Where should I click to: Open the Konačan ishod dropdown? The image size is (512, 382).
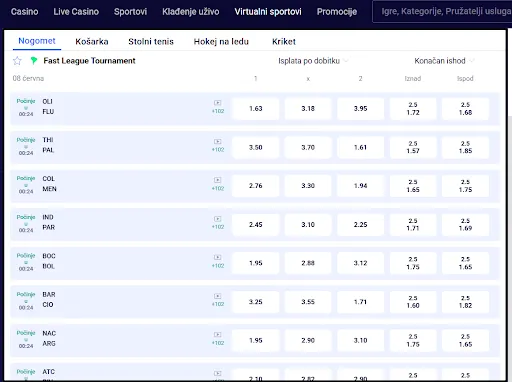coord(444,61)
